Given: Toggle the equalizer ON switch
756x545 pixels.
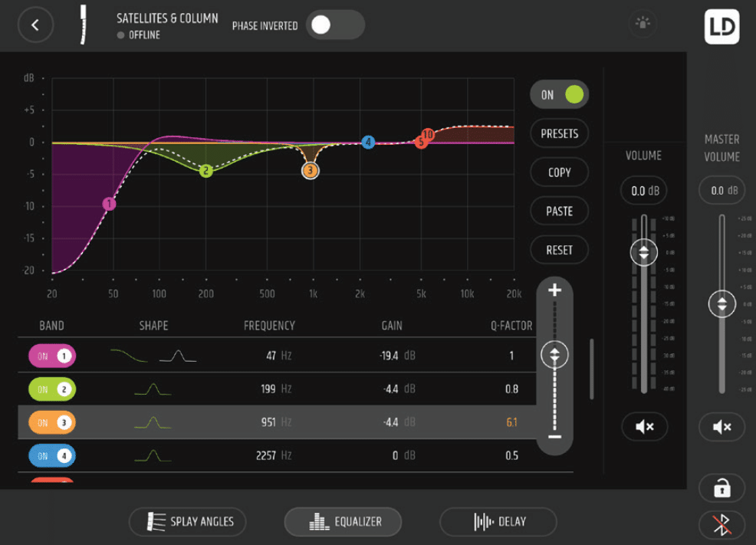Looking at the screenshot, I should point(559,95).
